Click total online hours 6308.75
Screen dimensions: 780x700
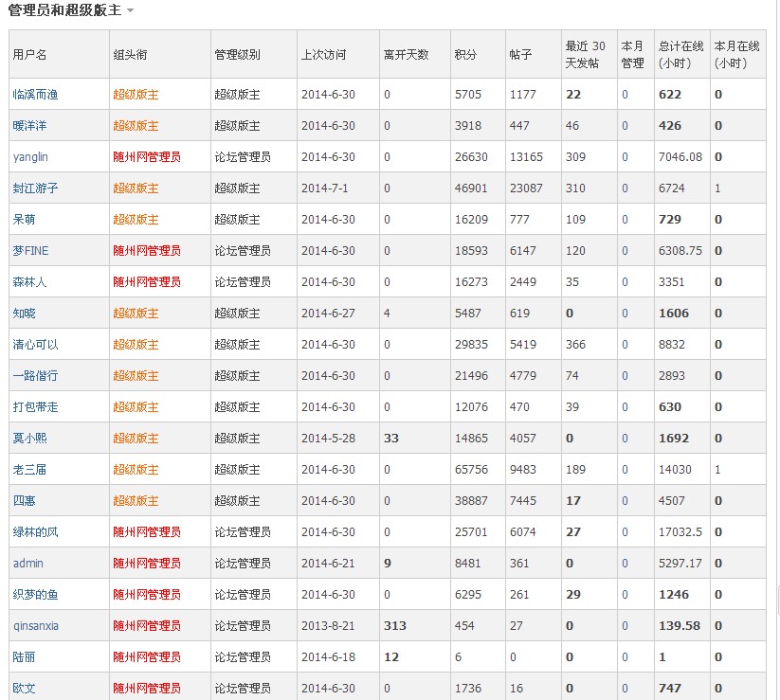(680, 251)
